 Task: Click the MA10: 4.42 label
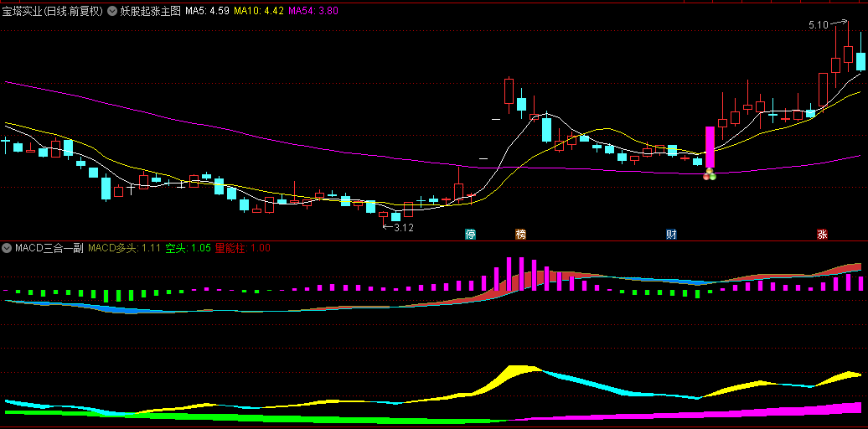(259, 11)
